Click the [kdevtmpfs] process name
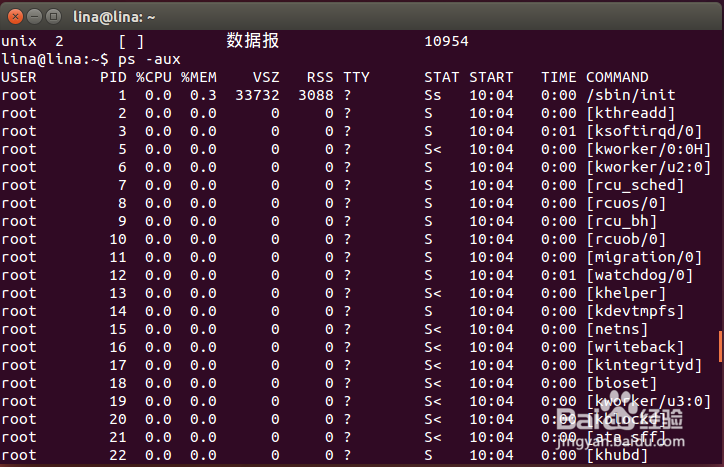This screenshot has height=467, width=724. pyautogui.click(x=635, y=311)
